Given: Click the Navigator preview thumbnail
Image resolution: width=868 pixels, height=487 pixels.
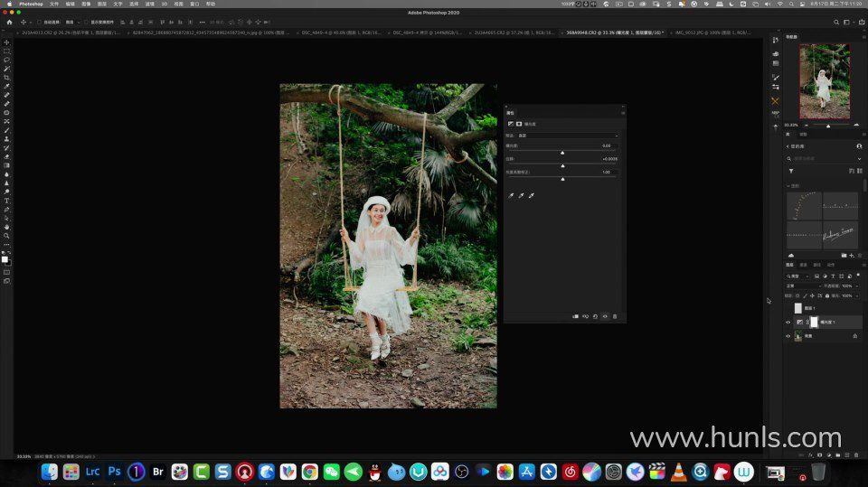Looking at the screenshot, I should coord(824,81).
